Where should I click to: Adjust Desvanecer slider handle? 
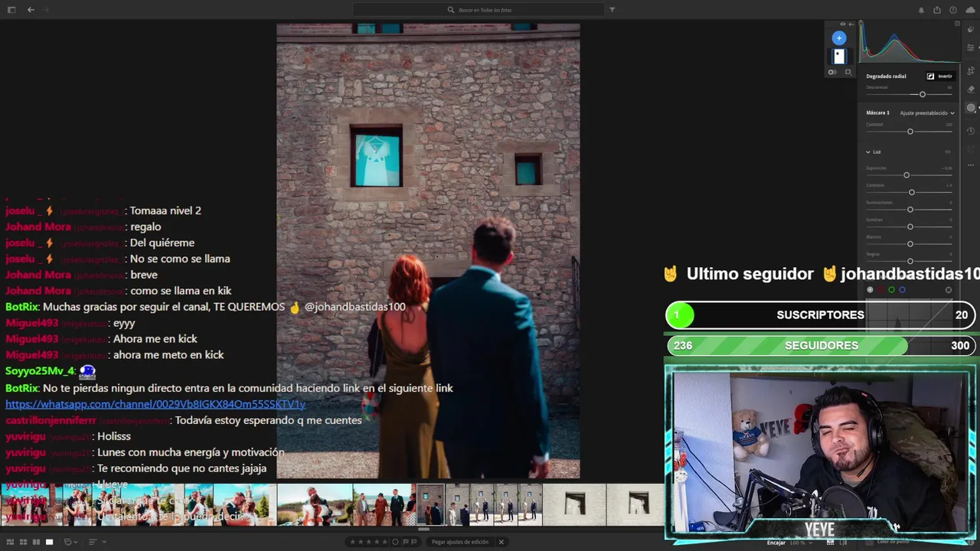(923, 94)
